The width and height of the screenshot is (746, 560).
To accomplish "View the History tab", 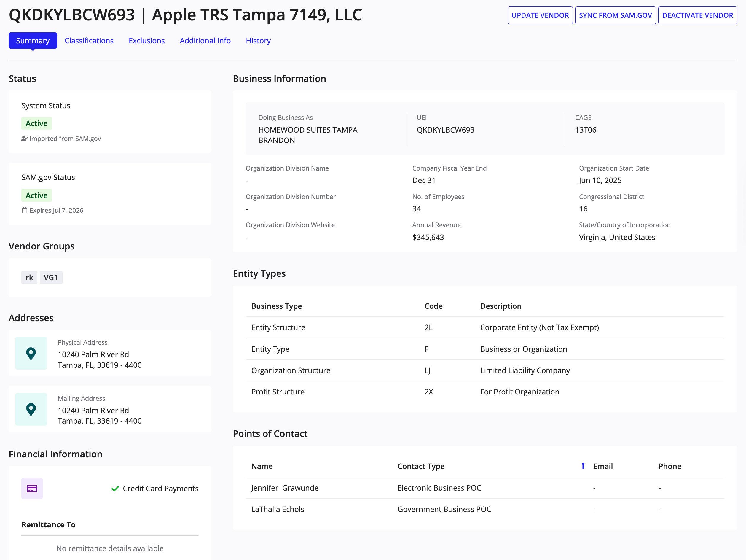I will tap(258, 40).
